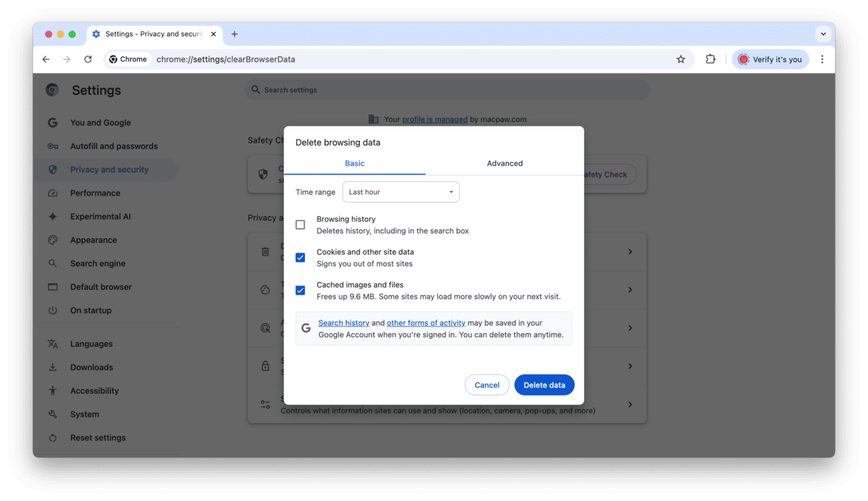Click the Default browser icon

53,287
